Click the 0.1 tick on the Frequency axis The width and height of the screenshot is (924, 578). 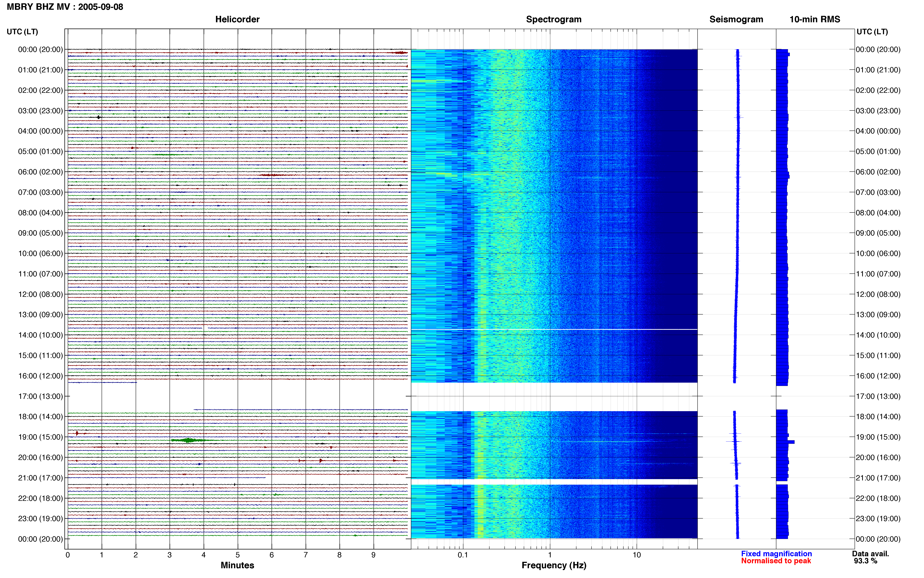tap(463, 555)
